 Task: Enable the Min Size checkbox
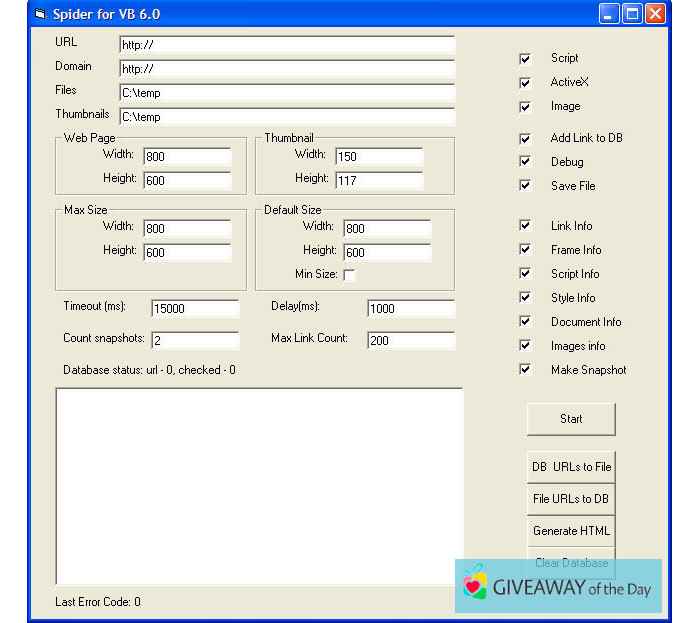(x=349, y=275)
